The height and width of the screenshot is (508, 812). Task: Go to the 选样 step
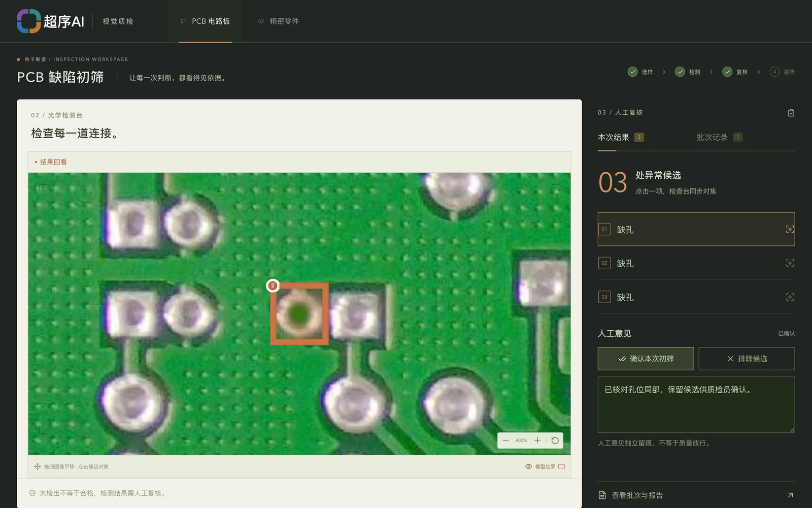coord(640,72)
